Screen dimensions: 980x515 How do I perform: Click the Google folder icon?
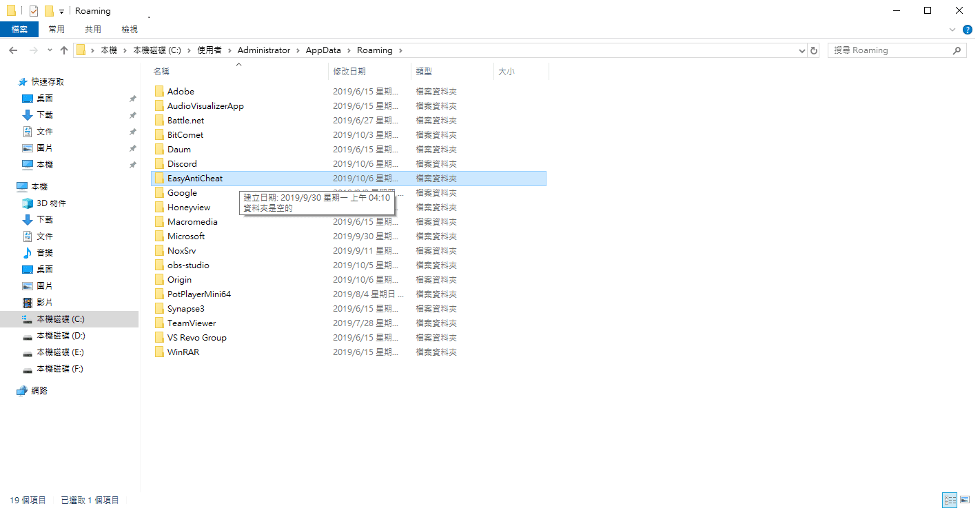coord(159,193)
